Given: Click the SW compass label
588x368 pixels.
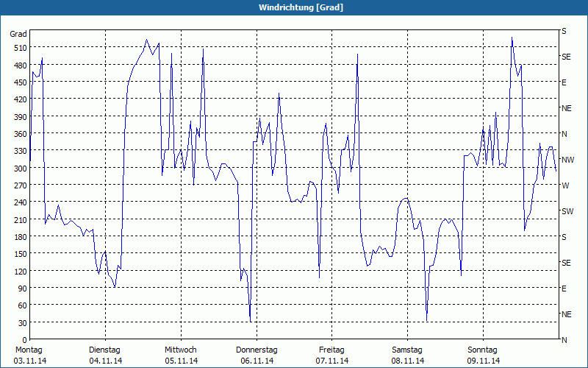Looking at the screenshot, I should click(567, 211).
